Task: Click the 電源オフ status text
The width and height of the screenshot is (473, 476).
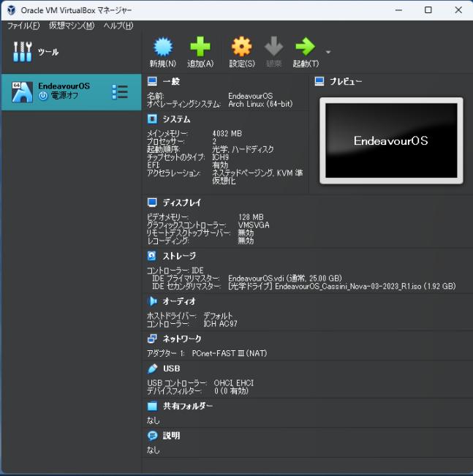Action: [64, 96]
